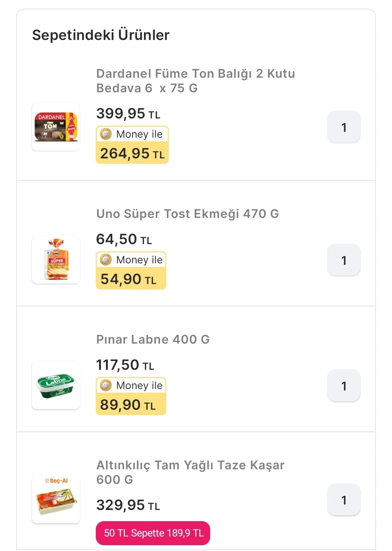Click the Money coin icon for Dardanel tuna
Screen dimensions: 392x551
pos(106,134)
